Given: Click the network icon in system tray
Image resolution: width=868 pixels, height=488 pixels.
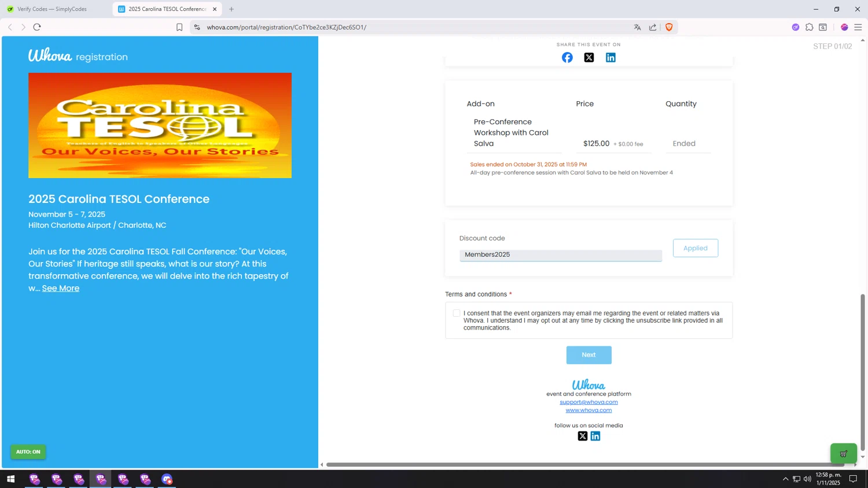Looking at the screenshot, I should coord(796,479).
